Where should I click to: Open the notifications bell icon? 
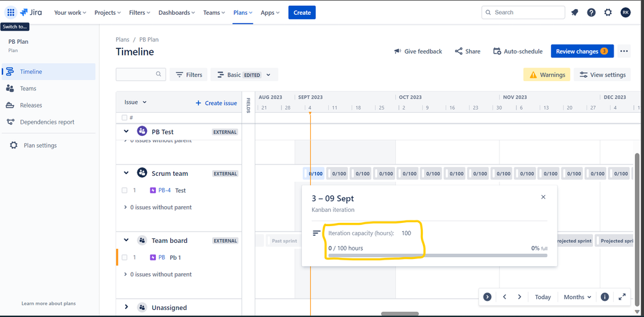[574, 12]
